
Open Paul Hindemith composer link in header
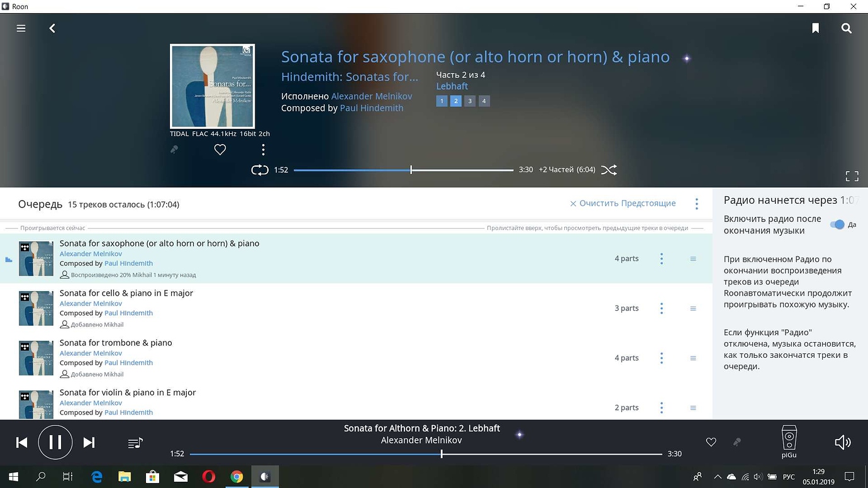click(x=372, y=108)
